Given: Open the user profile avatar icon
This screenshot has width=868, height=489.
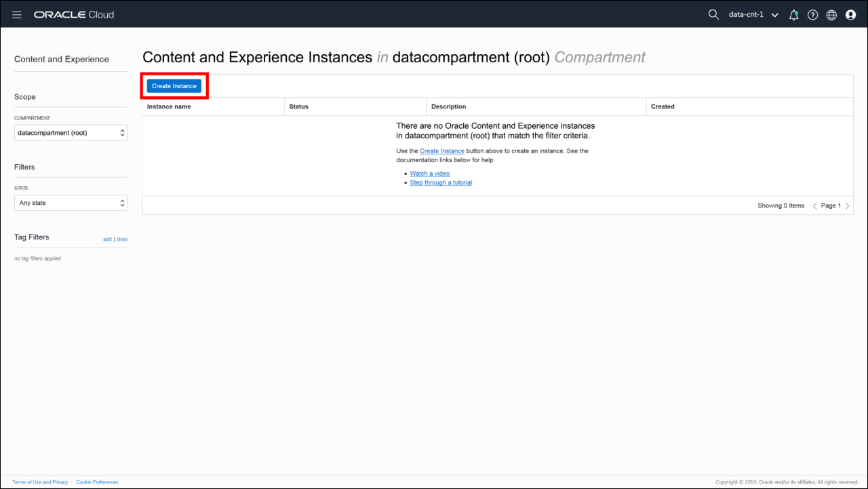Looking at the screenshot, I should (851, 15).
